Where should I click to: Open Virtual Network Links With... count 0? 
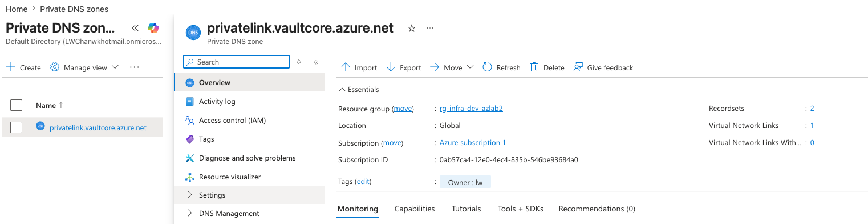click(812, 143)
